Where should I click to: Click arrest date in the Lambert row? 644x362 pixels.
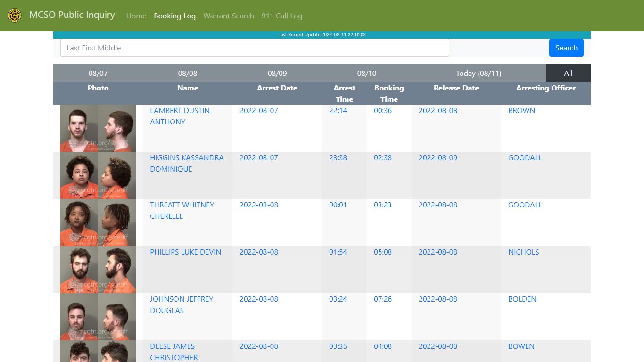click(259, 110)
